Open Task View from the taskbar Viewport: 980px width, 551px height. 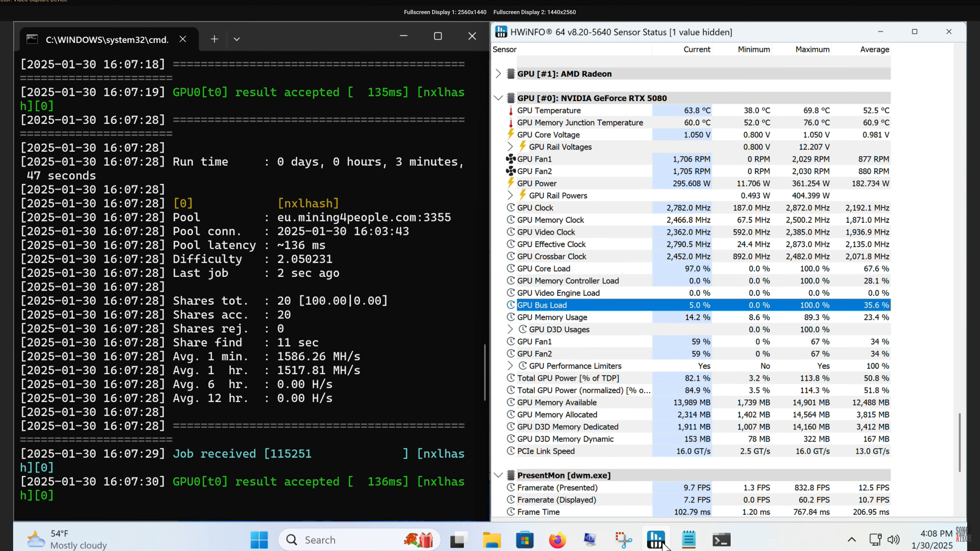(x=459, y=540)
